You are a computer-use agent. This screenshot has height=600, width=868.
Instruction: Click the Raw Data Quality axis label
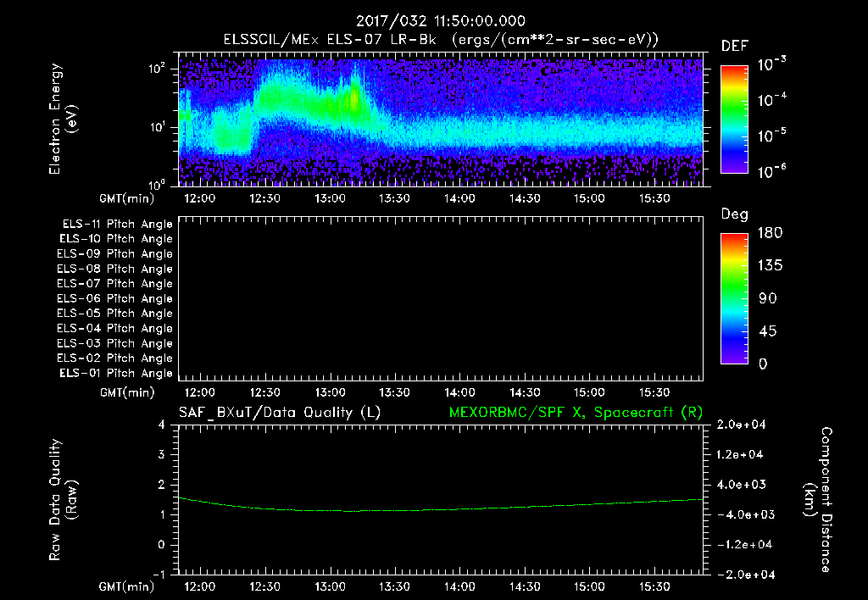(x=63, y=500)
